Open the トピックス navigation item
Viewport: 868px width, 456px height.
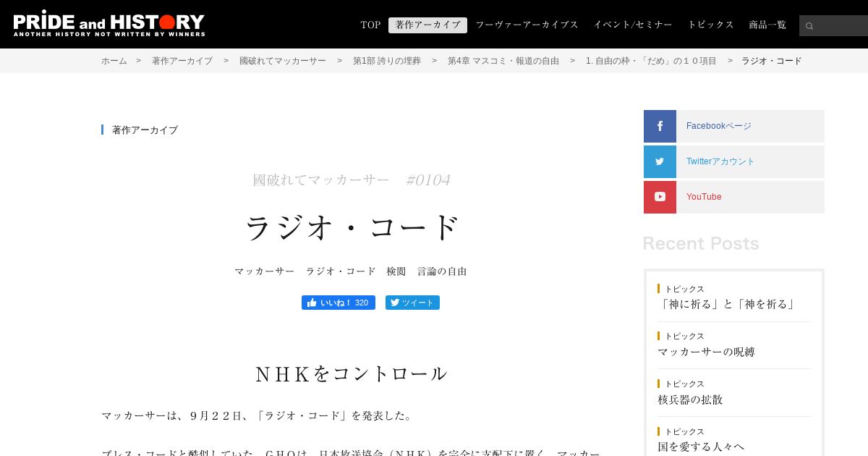pyautogui.click(x=710, y=25)
